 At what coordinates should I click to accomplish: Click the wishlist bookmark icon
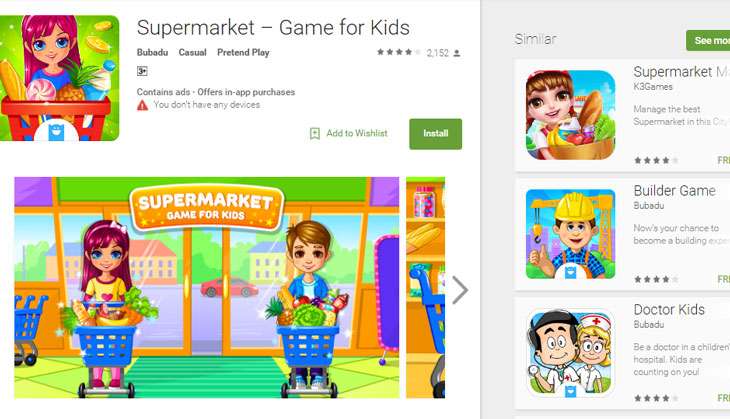[x=315, y=134]
